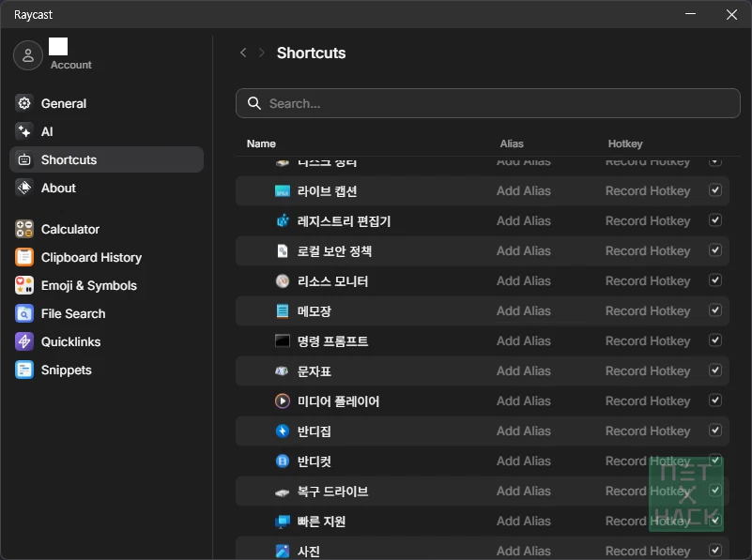
Task: Open the Snippets sidebar label
Action: [66, 370]
